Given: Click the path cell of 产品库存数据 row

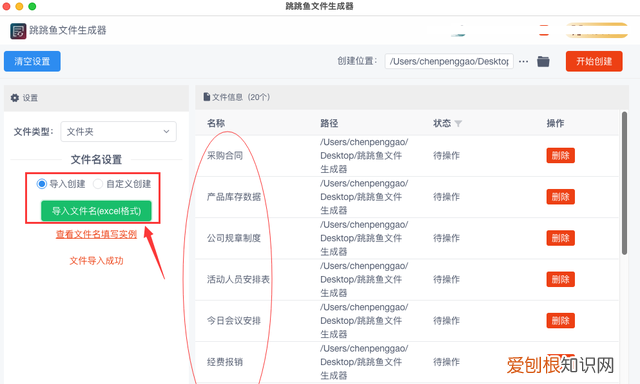Looking at the screenshot, I should [x=364, y=197].
